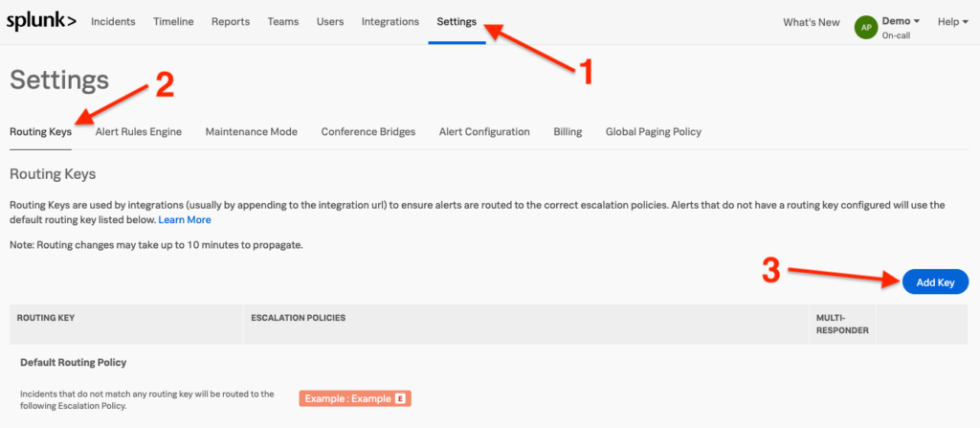Select the Conference Bridges tab
Screen dimensions: 980x428
point(368,132)
